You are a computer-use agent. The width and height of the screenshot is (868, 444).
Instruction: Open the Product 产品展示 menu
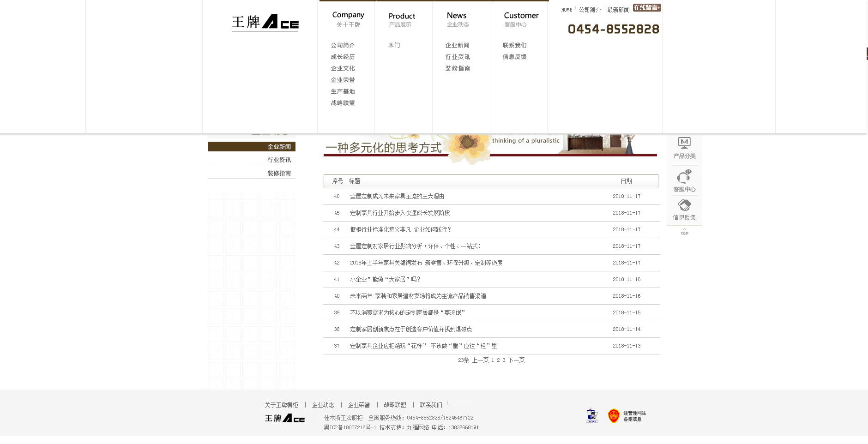coord(401,19)
